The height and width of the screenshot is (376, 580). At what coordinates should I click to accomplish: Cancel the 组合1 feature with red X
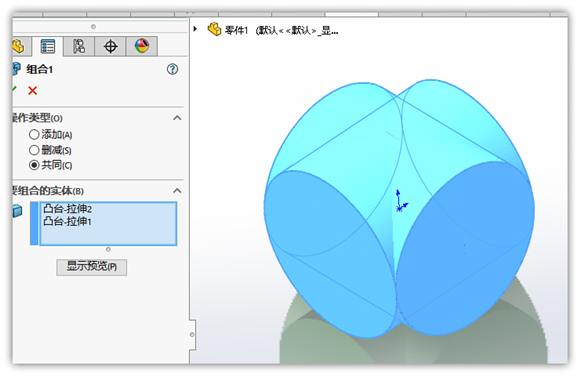click(33, 91)
